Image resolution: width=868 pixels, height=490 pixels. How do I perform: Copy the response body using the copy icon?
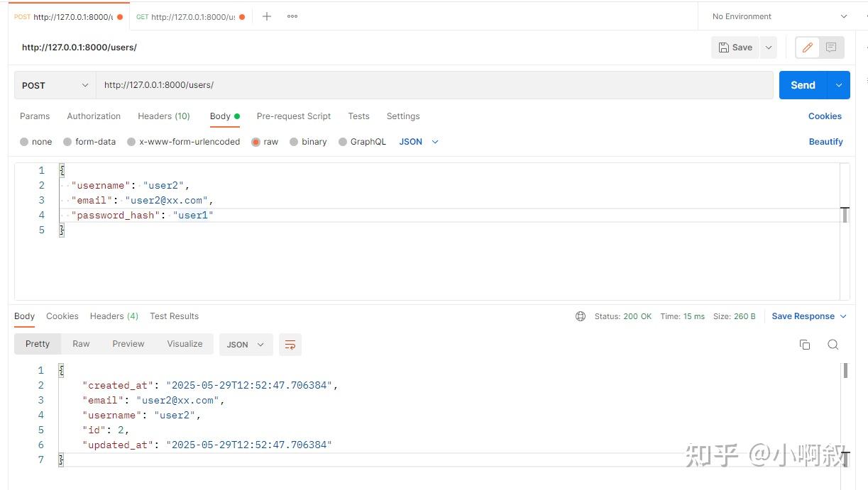[x=805, y=344]
